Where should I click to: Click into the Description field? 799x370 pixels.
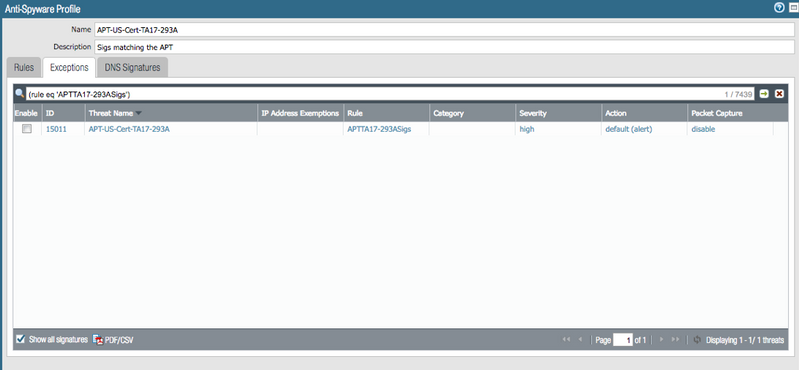point(444,47)
